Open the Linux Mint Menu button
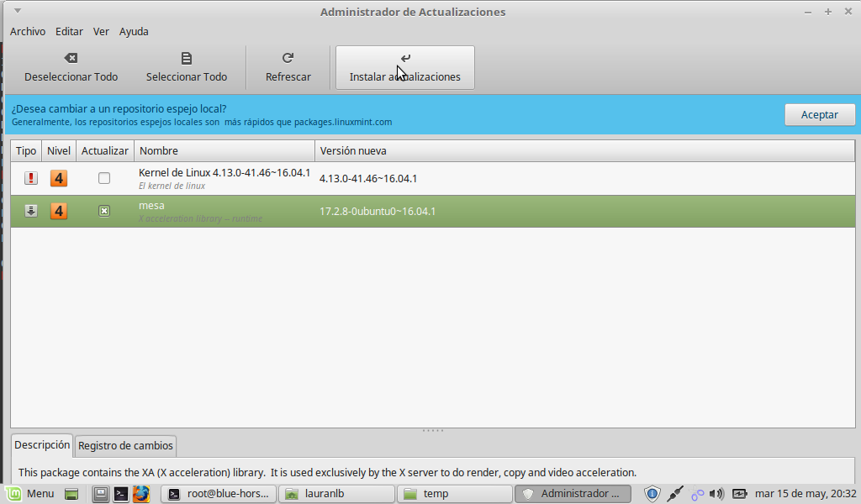The image size is (861, 504). 30,494
